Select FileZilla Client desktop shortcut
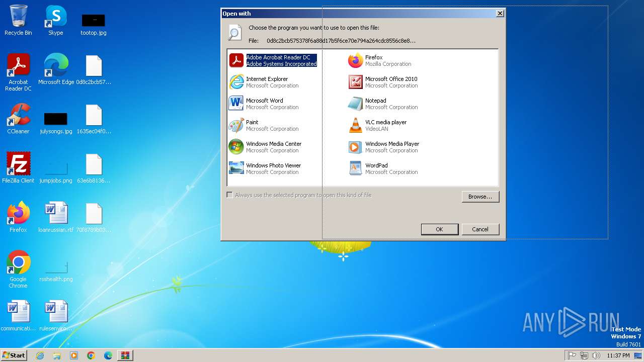The height and width of the screenshot is (362, 644). click(18, 167)
